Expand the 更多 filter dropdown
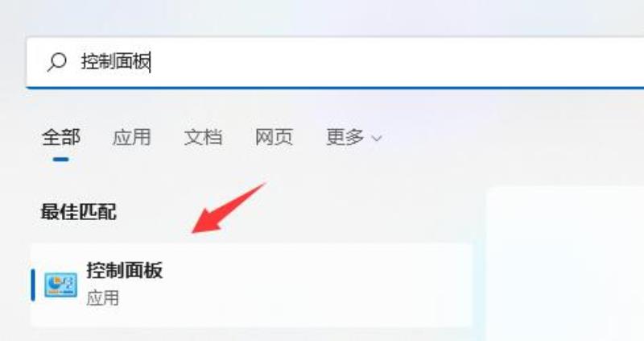 tap(353, 137)
